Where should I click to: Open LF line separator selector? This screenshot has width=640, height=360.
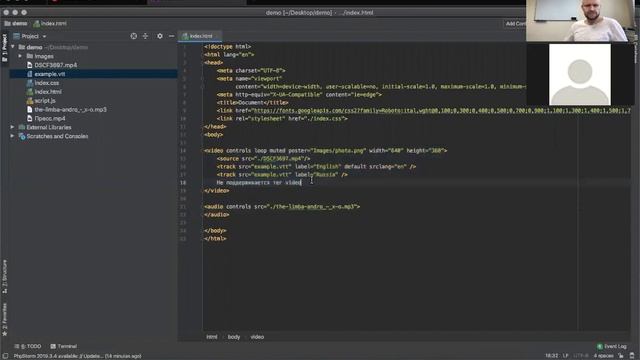[566, 356]
